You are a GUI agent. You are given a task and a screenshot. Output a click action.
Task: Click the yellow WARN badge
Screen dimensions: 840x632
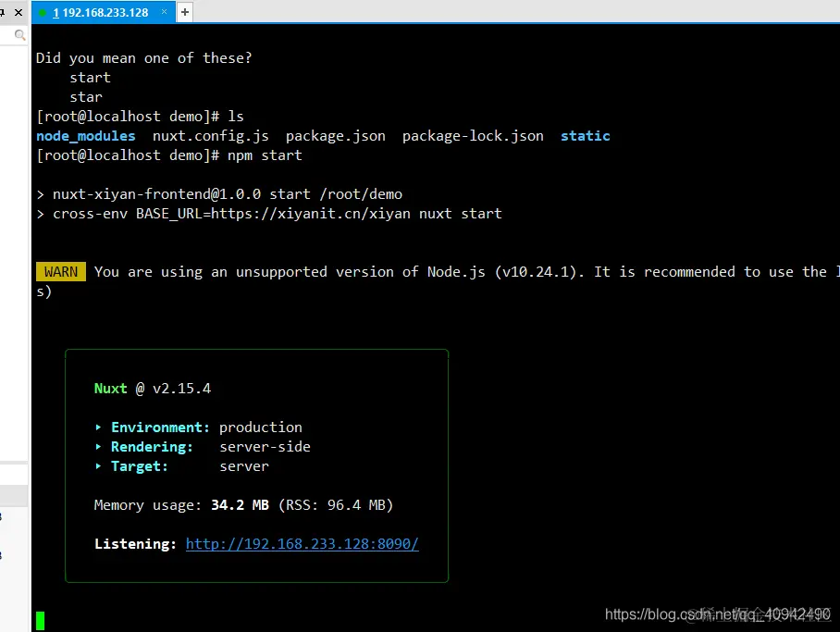(60, 272)
